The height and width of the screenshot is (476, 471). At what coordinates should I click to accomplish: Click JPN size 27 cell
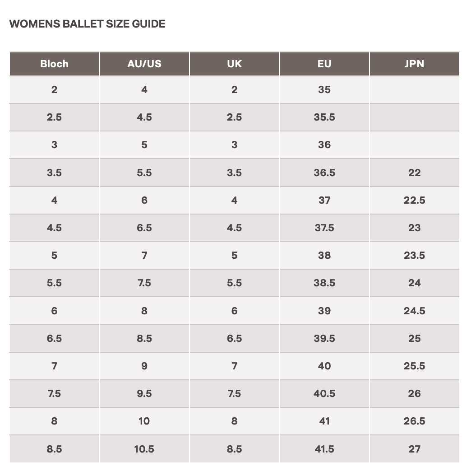click(414, 449)
